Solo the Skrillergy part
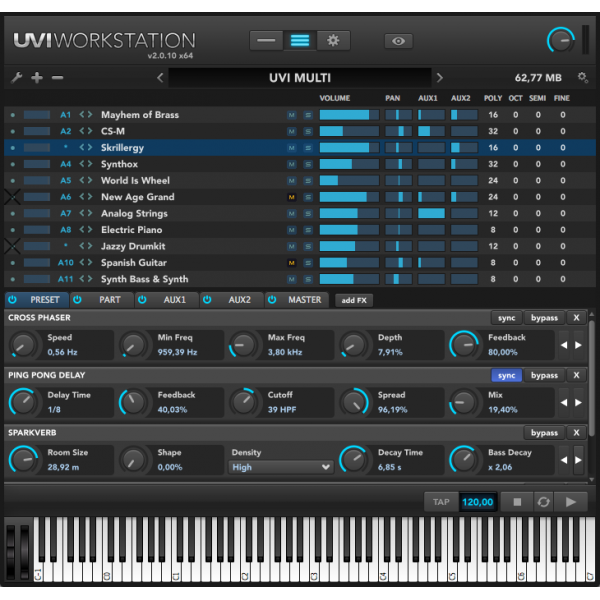Screen dimensions: 600x600 (x=308, y=148)
